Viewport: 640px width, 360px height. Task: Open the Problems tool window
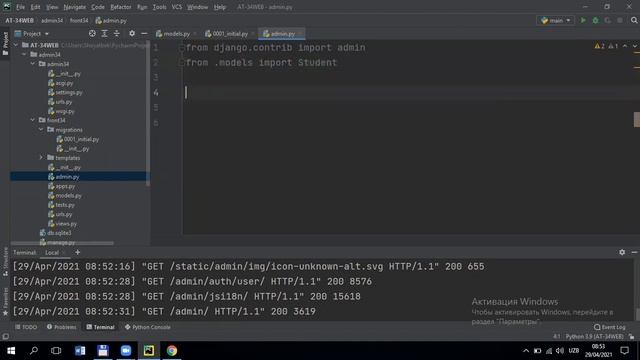(x=62, y=327)
